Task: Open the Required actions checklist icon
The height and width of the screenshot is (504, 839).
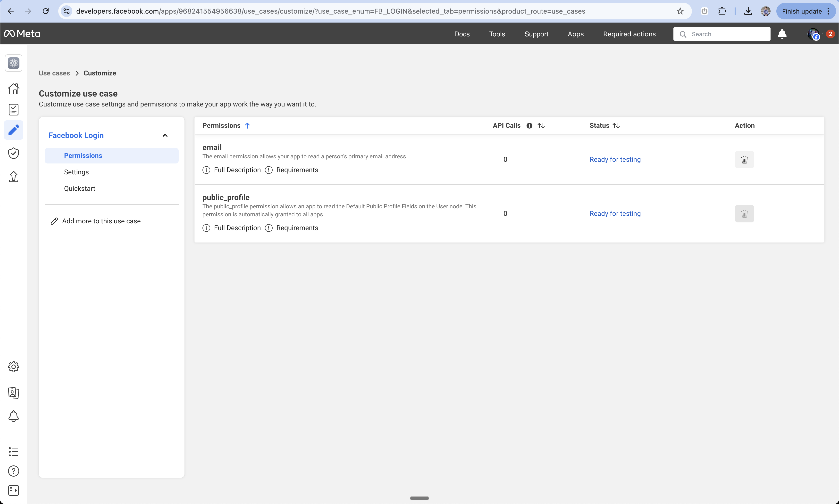Action: tap(14, 109)
